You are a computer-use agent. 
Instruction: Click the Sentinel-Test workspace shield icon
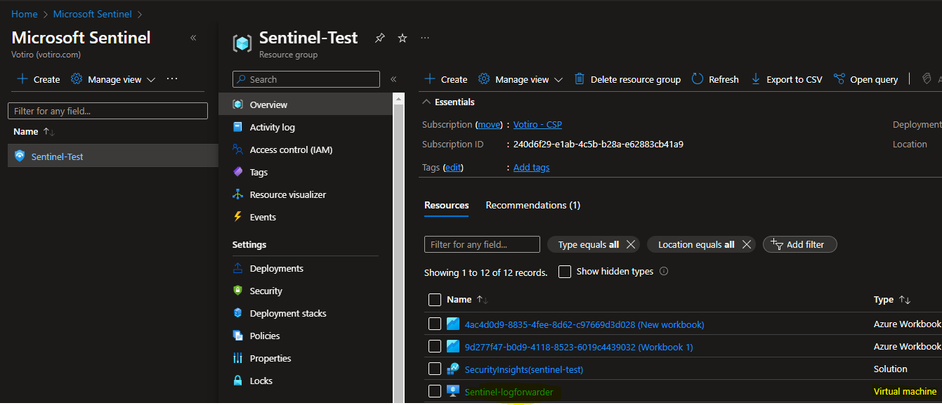point(19,157)
